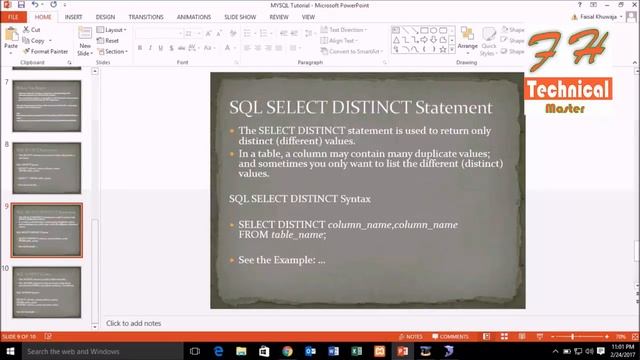Click the Windows Start button
Screen dimensions: 640x360
click(11, 351)
